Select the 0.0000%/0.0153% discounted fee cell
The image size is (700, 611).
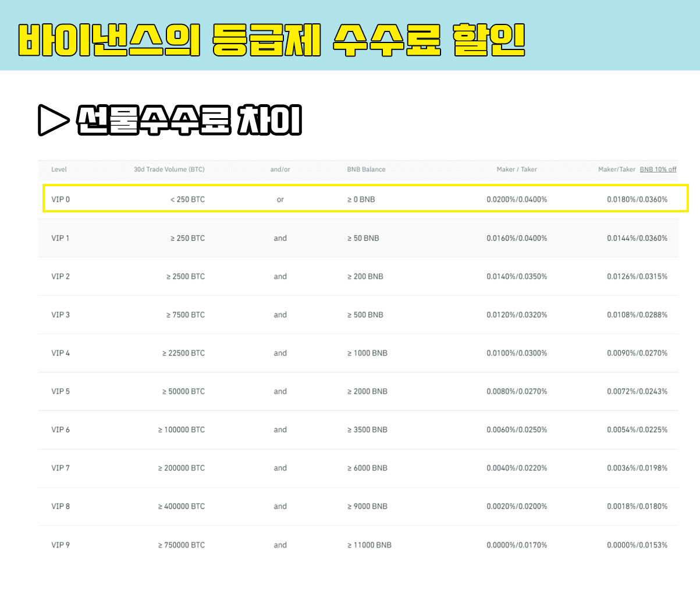tap(637, 545)
